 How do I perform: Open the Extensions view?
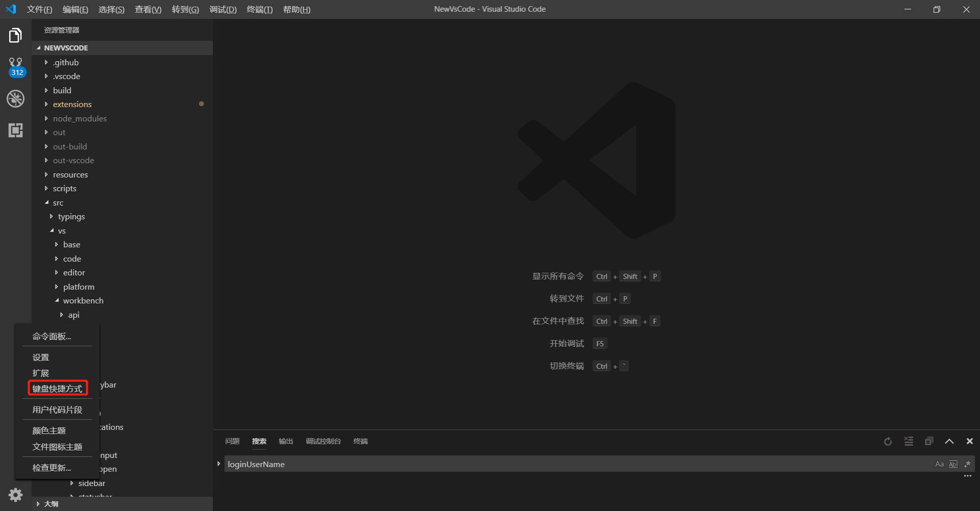pos(15,130)
